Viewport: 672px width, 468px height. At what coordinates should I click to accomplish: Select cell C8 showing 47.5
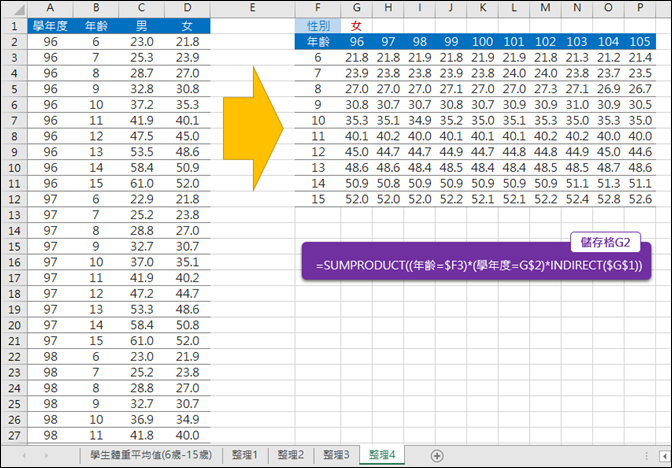pyautogui.click(x=141, y=136)
